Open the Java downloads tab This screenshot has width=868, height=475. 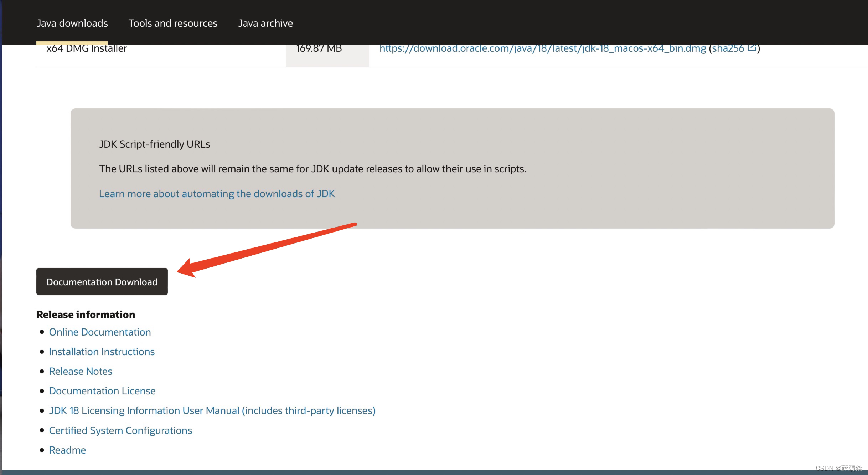pos(72,23)
